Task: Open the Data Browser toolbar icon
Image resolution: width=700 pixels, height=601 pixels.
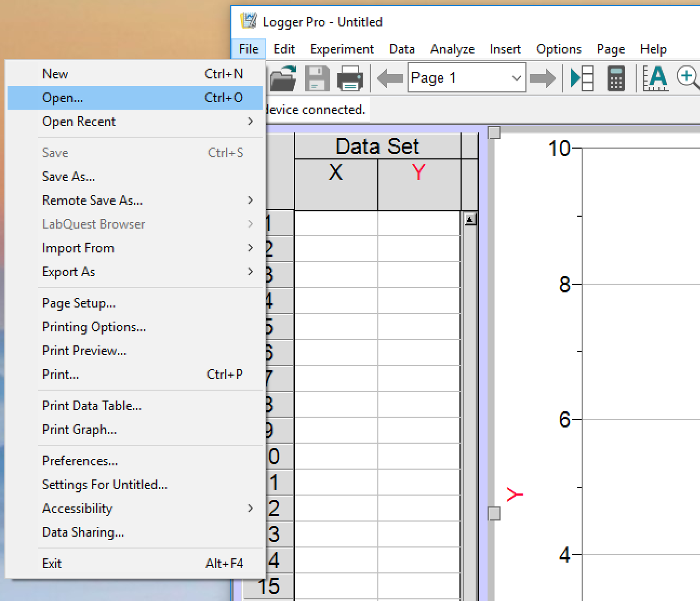Action: tap(582, 78)
